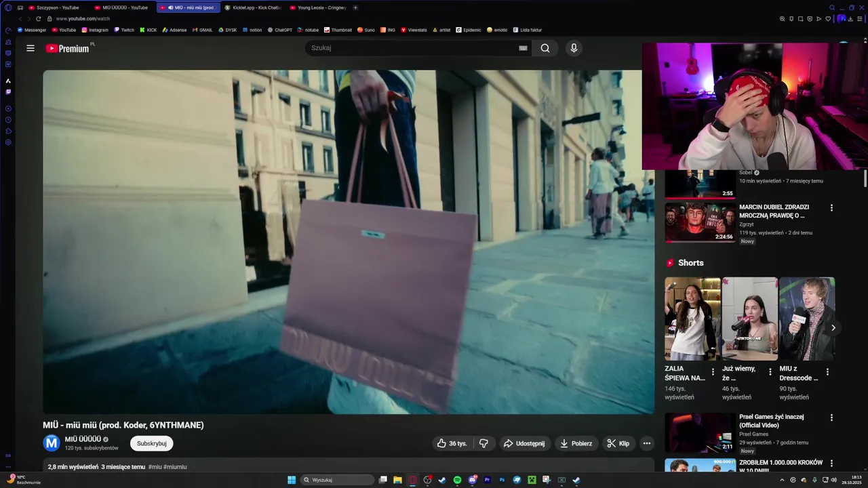Open ZALIA ŚPIEWA NA short thumbnail
Screen dimensions: 868x488
[692, 319]
